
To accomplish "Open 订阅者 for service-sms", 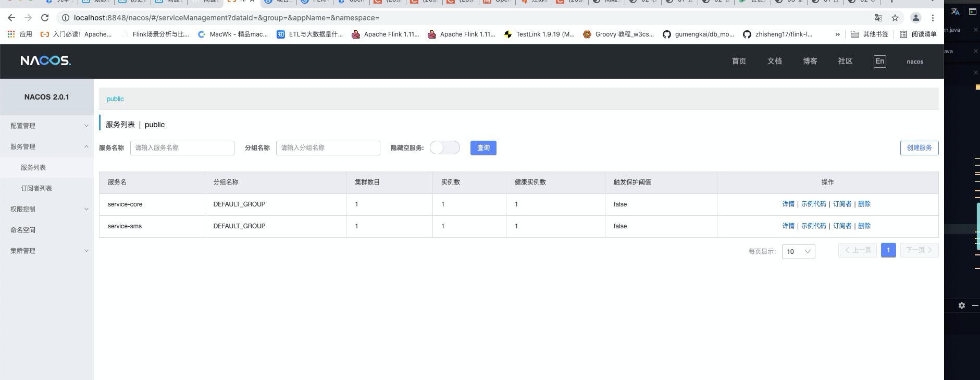I will 842,226.
